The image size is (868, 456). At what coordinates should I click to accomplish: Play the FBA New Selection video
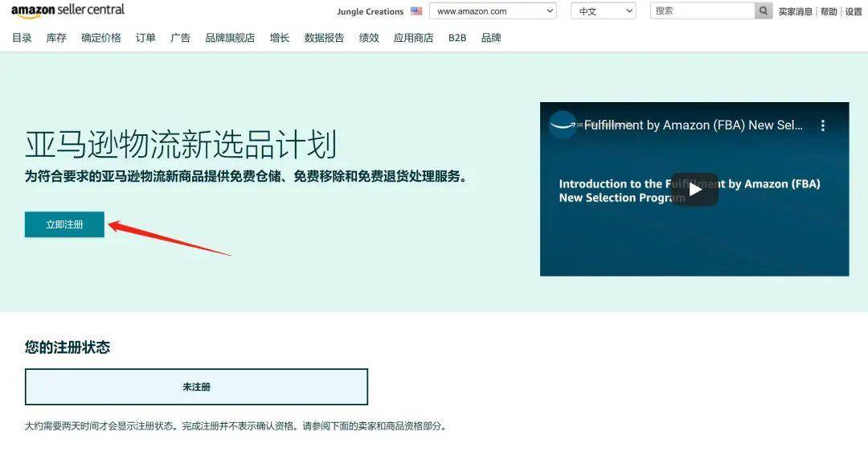[x=694, y=190]
